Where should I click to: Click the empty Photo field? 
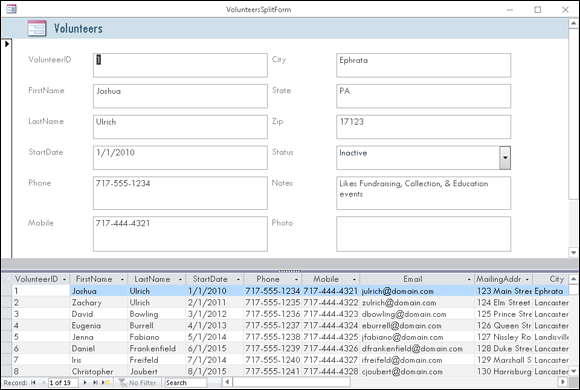tap(424, 234)
